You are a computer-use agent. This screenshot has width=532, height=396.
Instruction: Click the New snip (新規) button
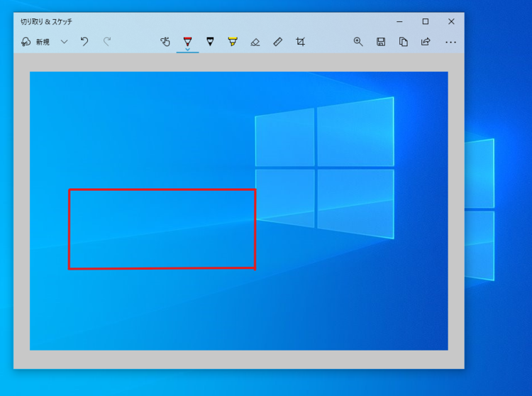point(35,42)
